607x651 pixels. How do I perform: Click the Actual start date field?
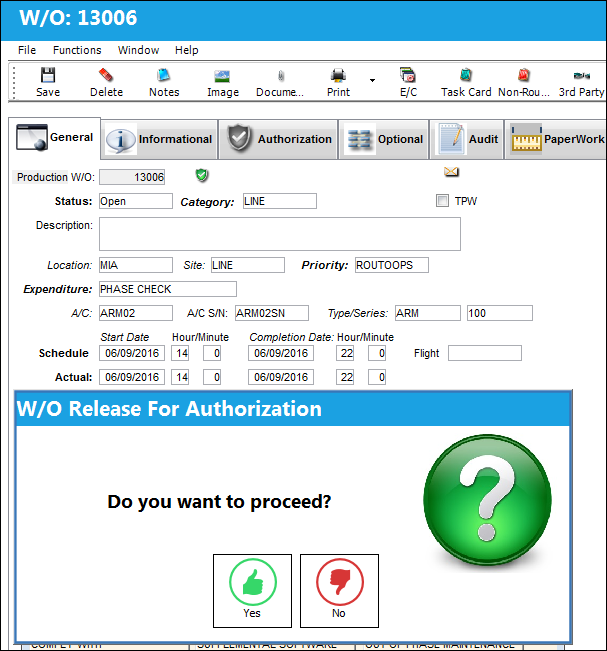[x=132, y=377]
